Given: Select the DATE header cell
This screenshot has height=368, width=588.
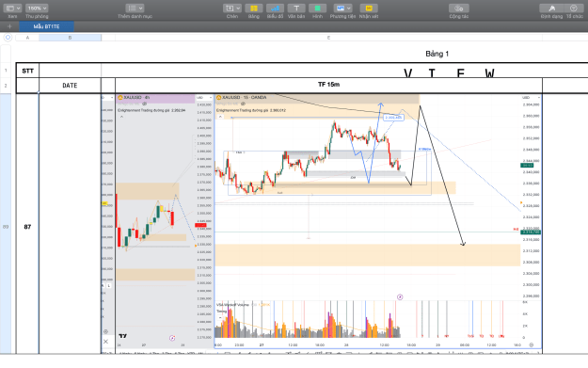Looking at the screenshot, I should (70, 86).
